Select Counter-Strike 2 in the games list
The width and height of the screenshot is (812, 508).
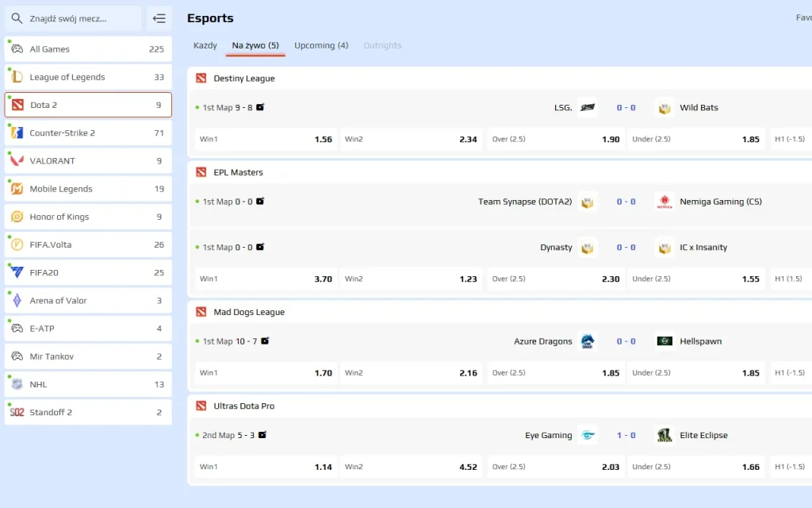pos(88,133)
